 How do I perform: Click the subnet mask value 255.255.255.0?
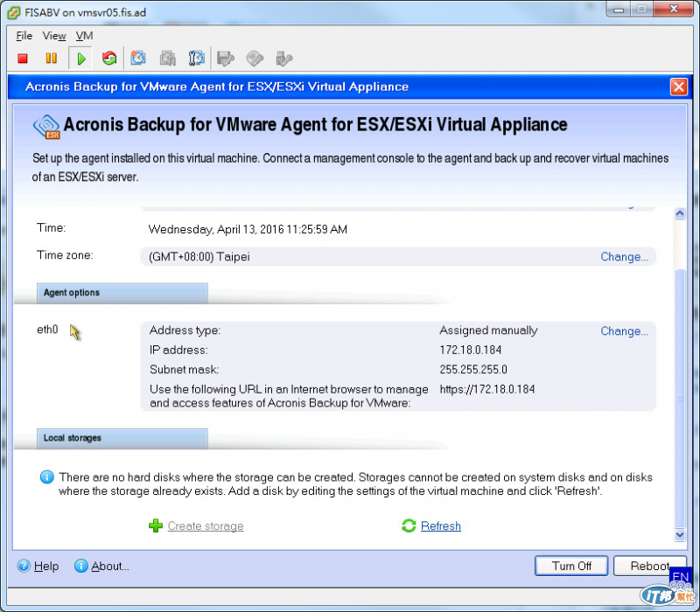(x=473, y=370)
